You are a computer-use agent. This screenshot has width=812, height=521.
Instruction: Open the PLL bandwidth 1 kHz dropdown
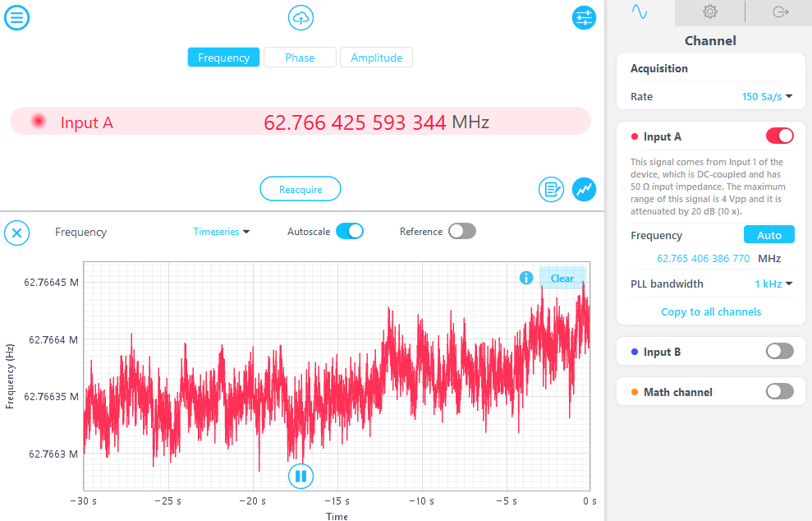[x=773, y=284]
